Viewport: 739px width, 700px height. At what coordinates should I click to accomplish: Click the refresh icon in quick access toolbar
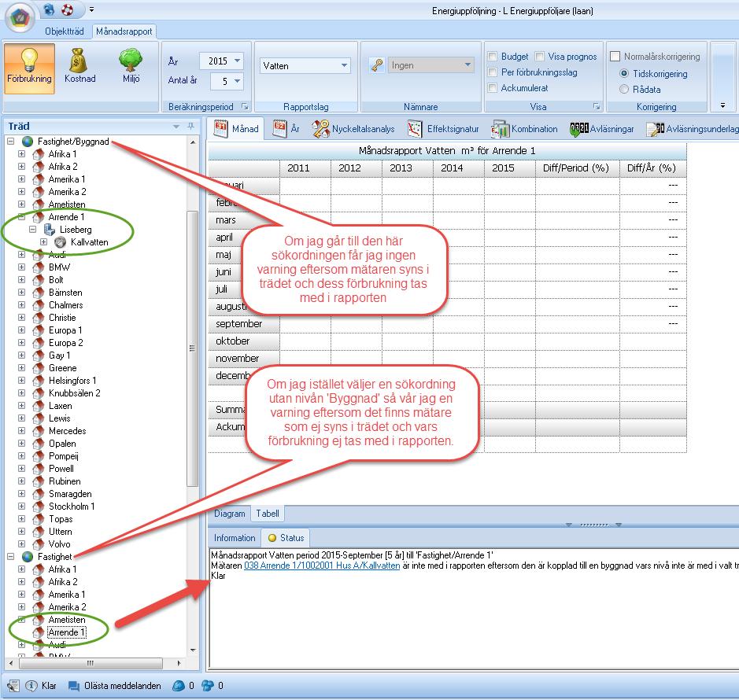(49, 9)
